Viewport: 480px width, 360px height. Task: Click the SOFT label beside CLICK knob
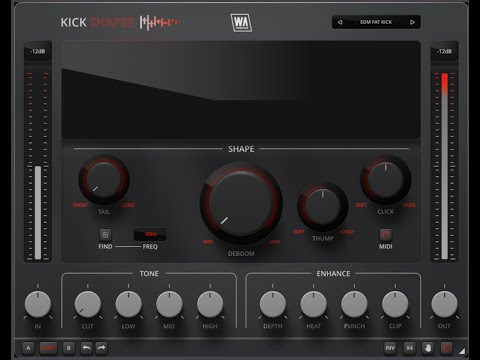tap(361, 205)
